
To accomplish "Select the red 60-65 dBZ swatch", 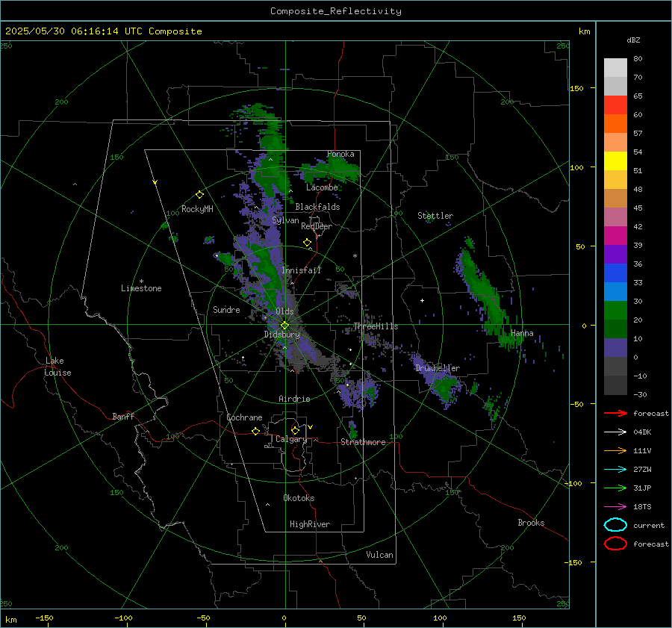I will pos(615,105).
